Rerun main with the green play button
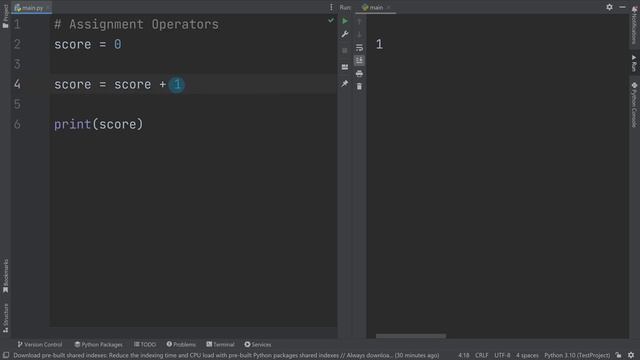 tap(345, 21)
